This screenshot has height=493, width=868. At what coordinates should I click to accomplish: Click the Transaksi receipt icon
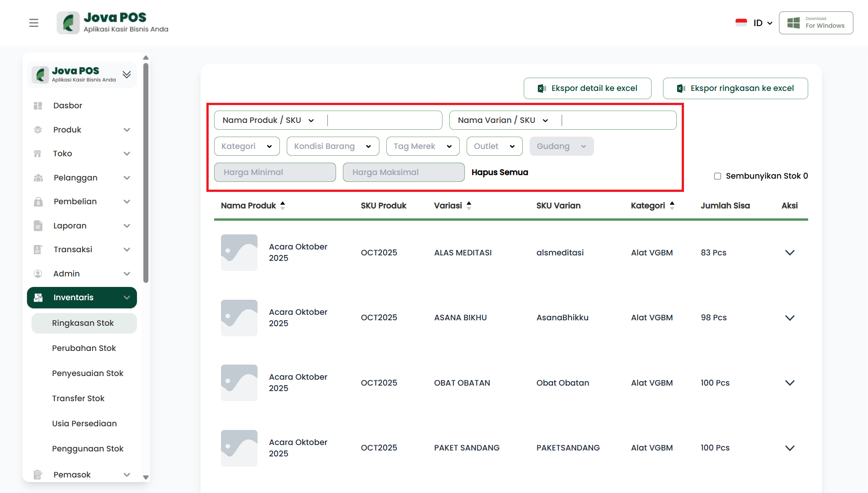tap(38, 249)
